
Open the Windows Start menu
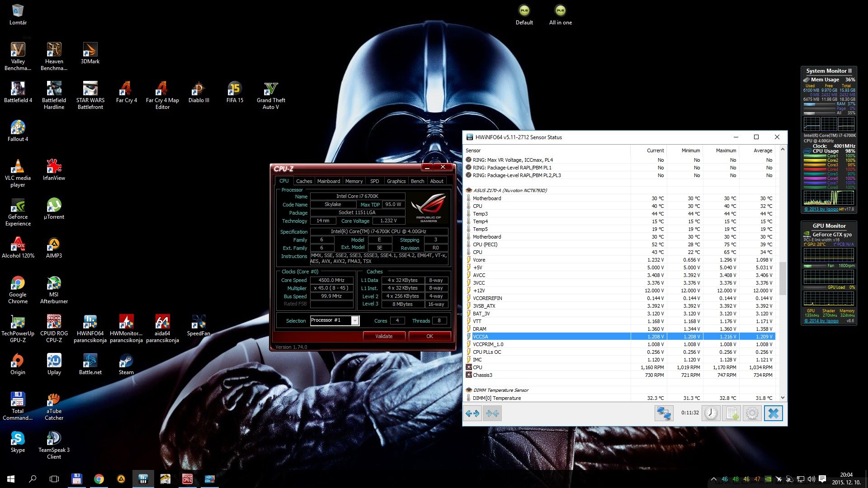(x=11, y=479)
